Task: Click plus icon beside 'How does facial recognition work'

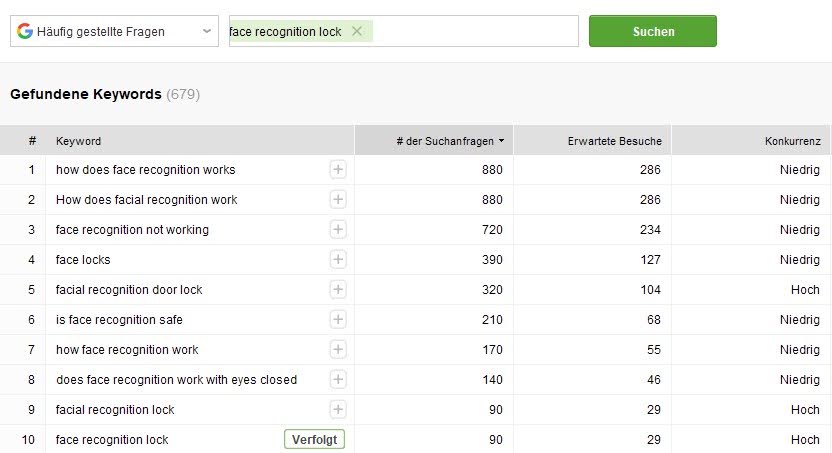Action: point(338,199)
